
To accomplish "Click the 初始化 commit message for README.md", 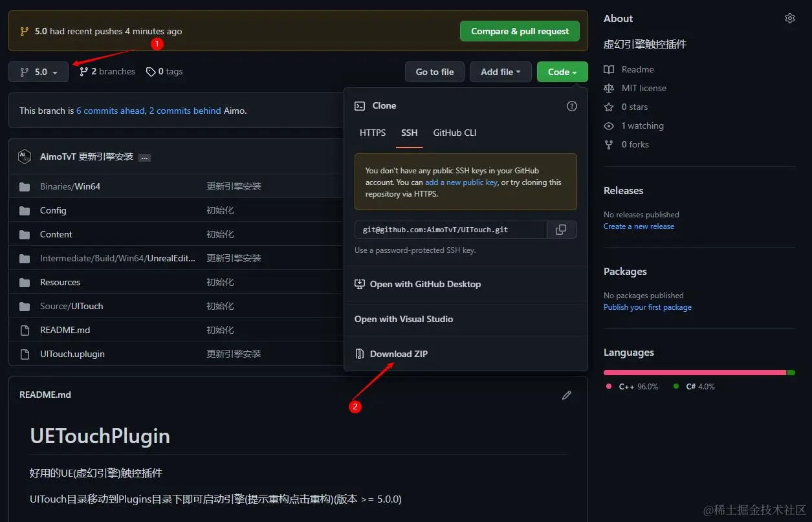I will (x=220, y=330).
